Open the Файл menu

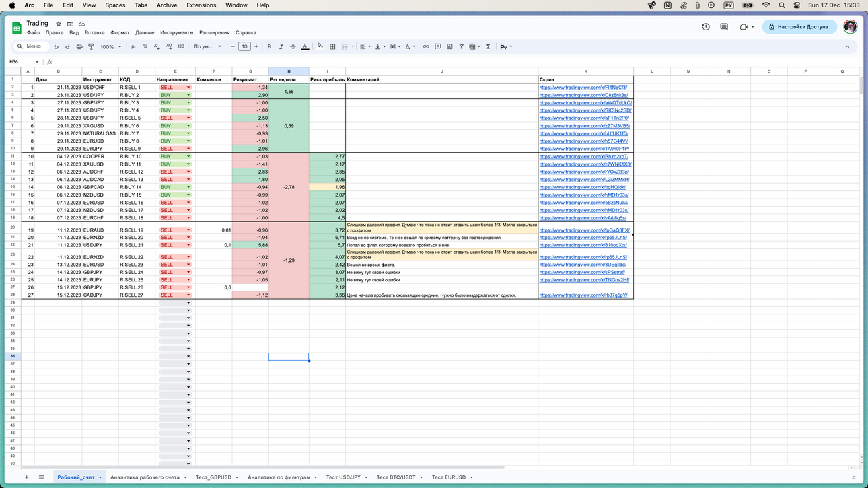click(x=33, y=32)
